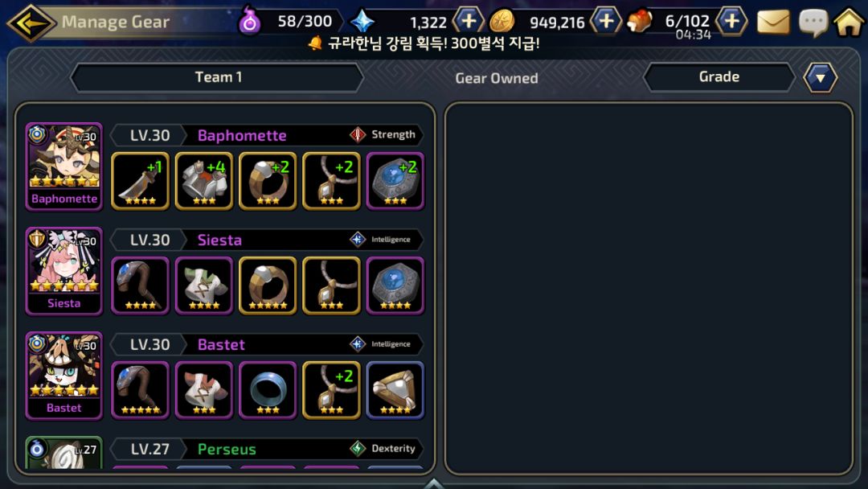Add gold coins with plus button

click(x=606, y=21)
